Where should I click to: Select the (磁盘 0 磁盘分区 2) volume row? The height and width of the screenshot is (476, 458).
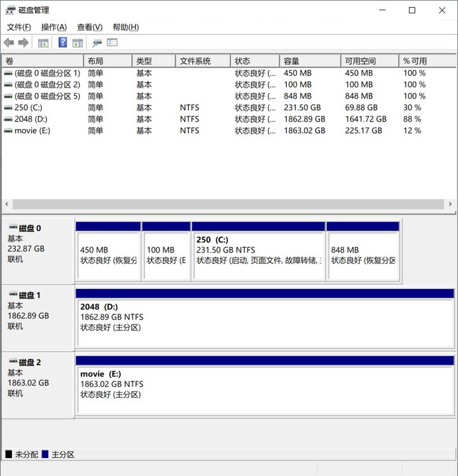tap(229, 85)
